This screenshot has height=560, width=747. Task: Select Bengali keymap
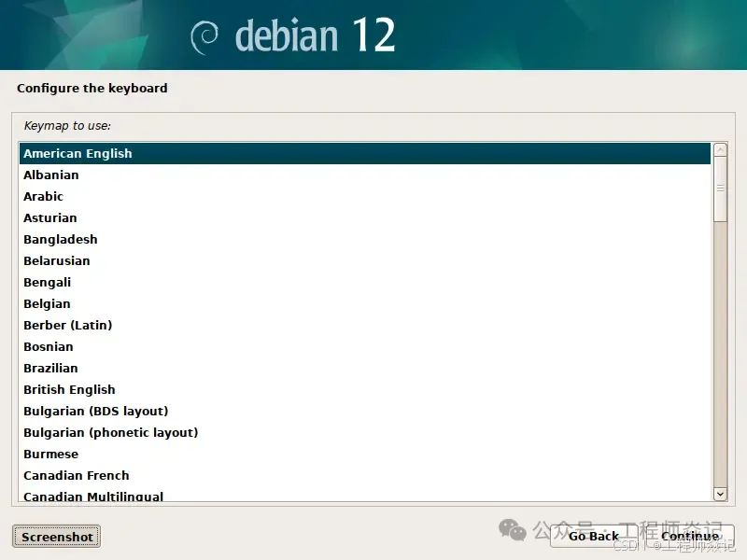coord(365,282)
